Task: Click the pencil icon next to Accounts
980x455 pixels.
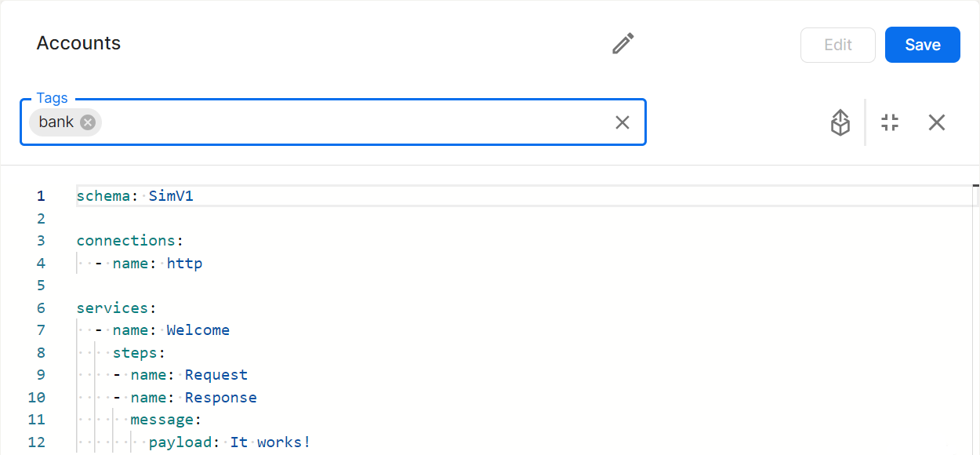Action: pyautogui.click(x=623, y=44)
